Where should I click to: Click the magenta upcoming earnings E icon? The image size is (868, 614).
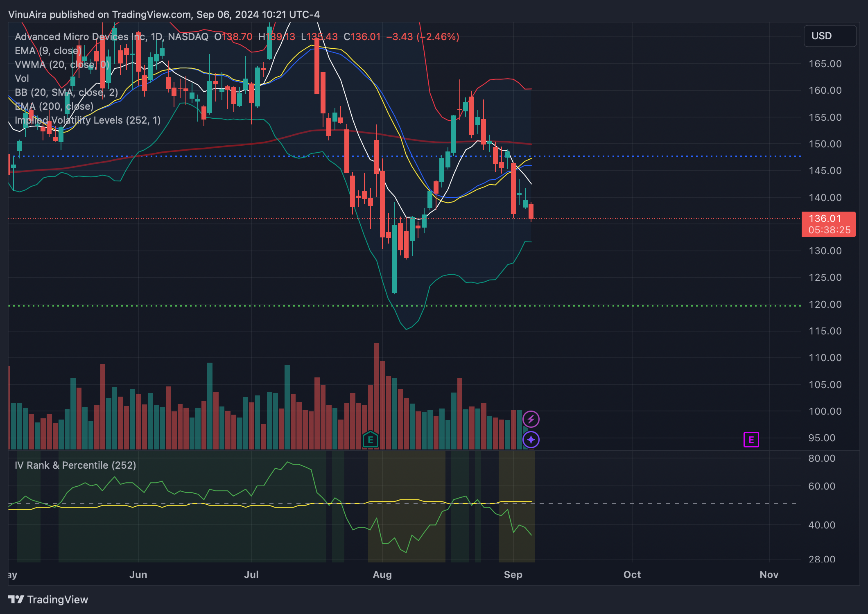click(x=751, y=440)
